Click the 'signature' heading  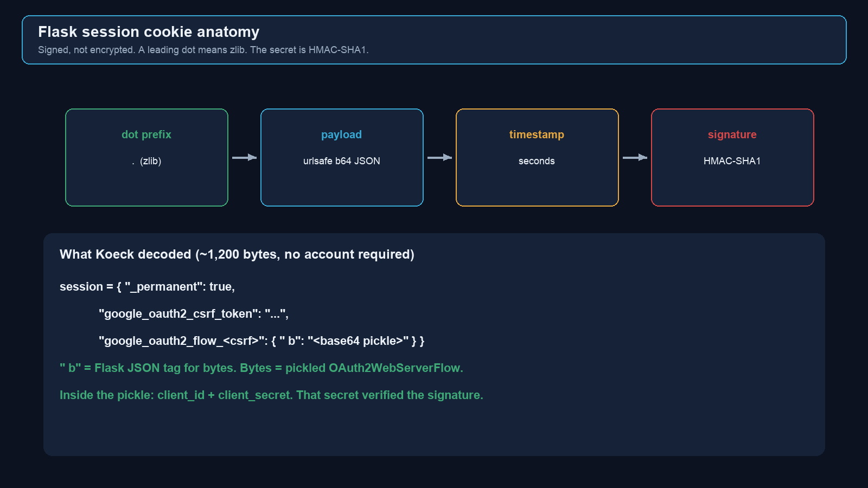732,134
